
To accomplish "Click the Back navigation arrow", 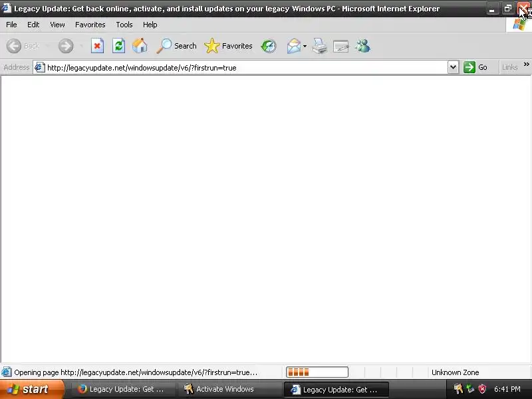I will pos(14,46).
